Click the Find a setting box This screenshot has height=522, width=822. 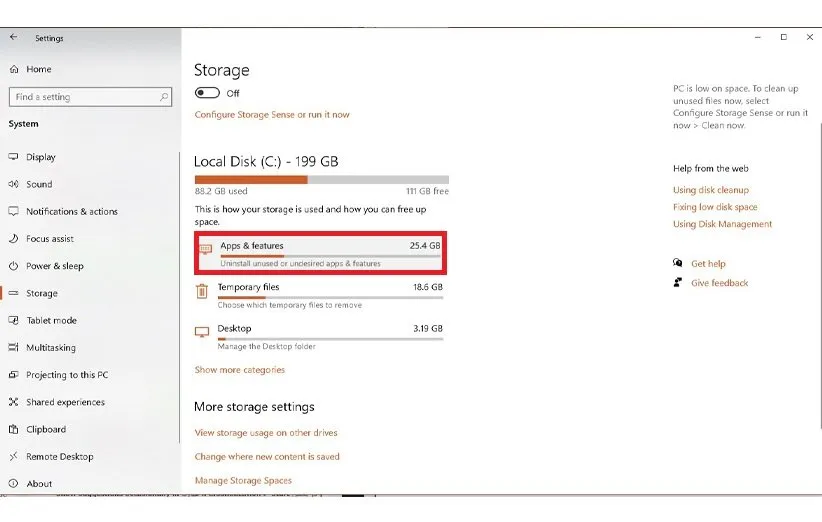pos(90,97)
